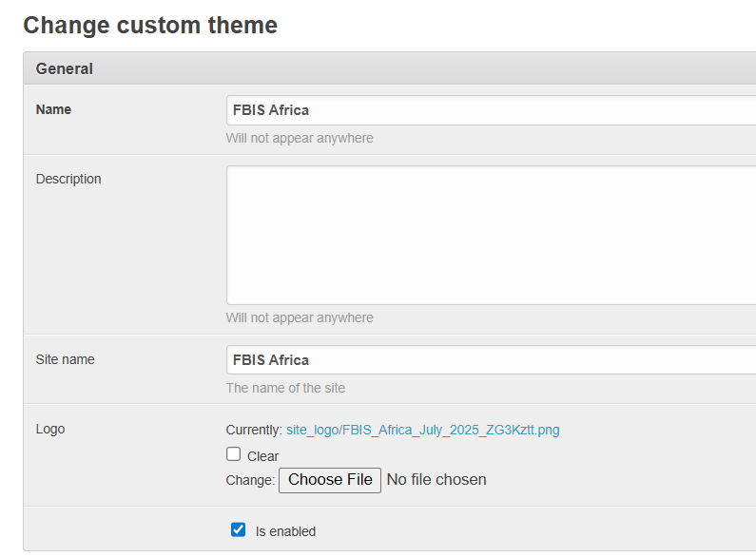Click the "Change:" label beside Choose File
756x557 pixels.
pyautogui.click(x=250, y=481)
